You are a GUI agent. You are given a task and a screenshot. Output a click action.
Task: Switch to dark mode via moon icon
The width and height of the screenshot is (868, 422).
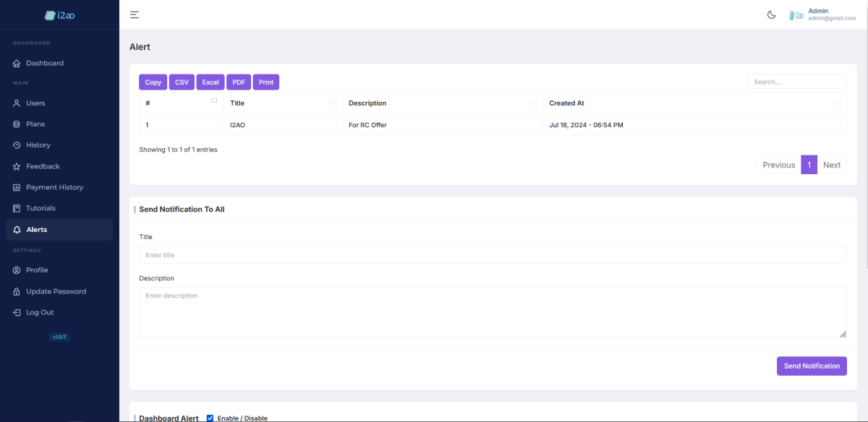[772, 14]
